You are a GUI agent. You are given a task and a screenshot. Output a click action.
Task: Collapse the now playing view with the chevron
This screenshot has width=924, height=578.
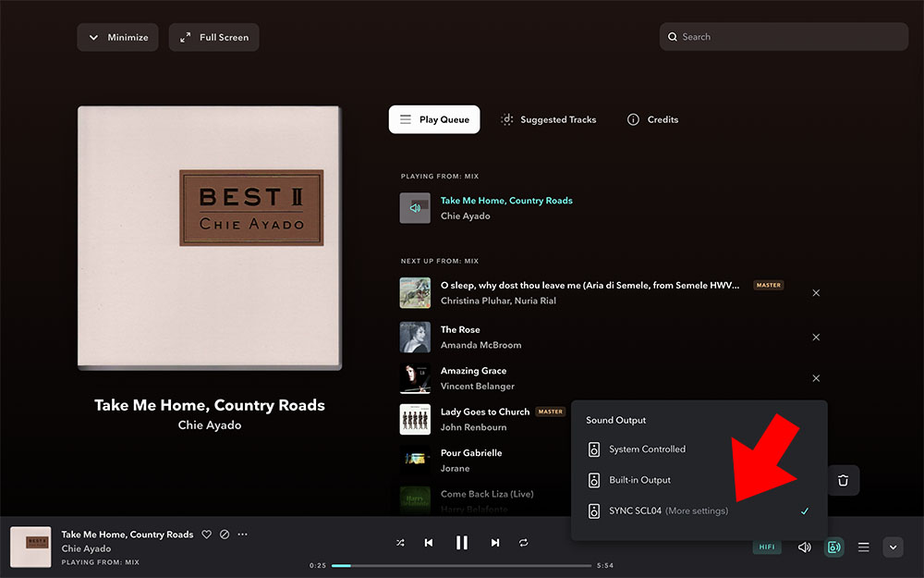coord(893,547)
